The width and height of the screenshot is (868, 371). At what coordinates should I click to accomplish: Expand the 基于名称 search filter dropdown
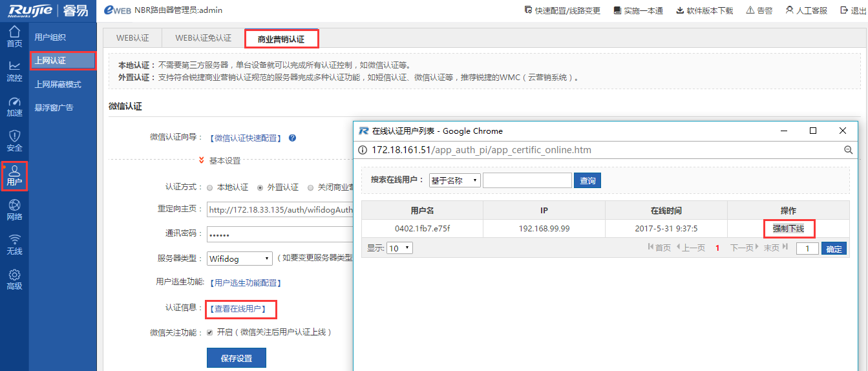pos(455,180)
